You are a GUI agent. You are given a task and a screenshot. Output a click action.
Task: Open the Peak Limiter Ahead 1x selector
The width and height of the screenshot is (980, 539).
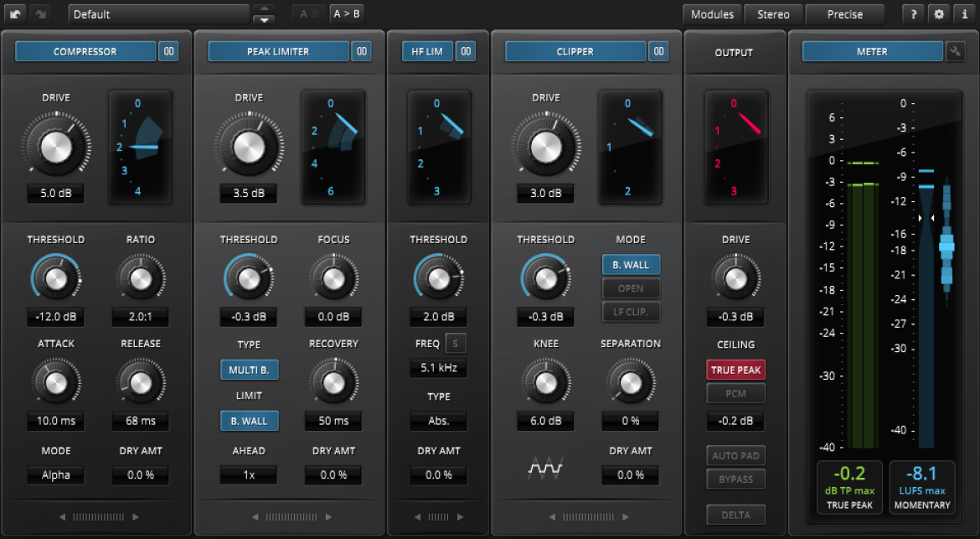pyautogui.click(x=249, y=475)
